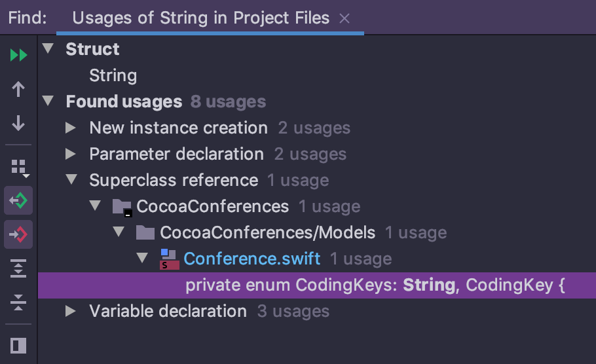The width and height of the screenshot is (596, 364).
Task: Open the Conference.swift file node
Action: 251,259
